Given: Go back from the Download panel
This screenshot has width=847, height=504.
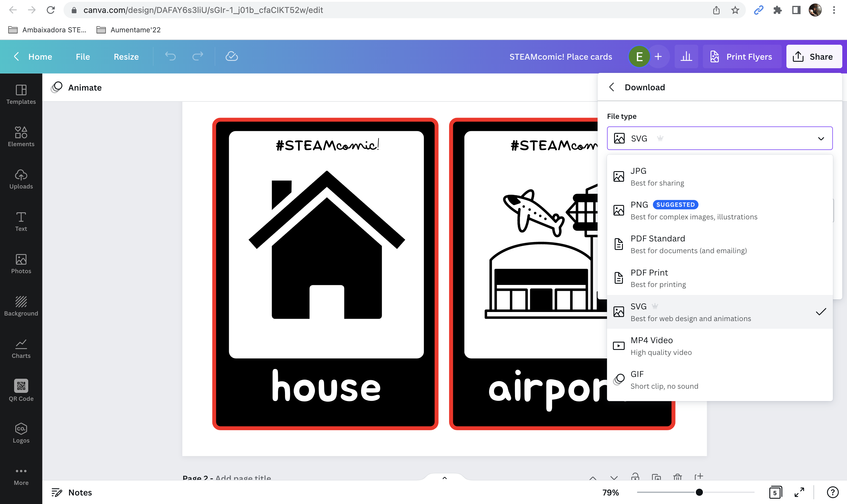Looking at the screenshot, I should tap(612, 87).
